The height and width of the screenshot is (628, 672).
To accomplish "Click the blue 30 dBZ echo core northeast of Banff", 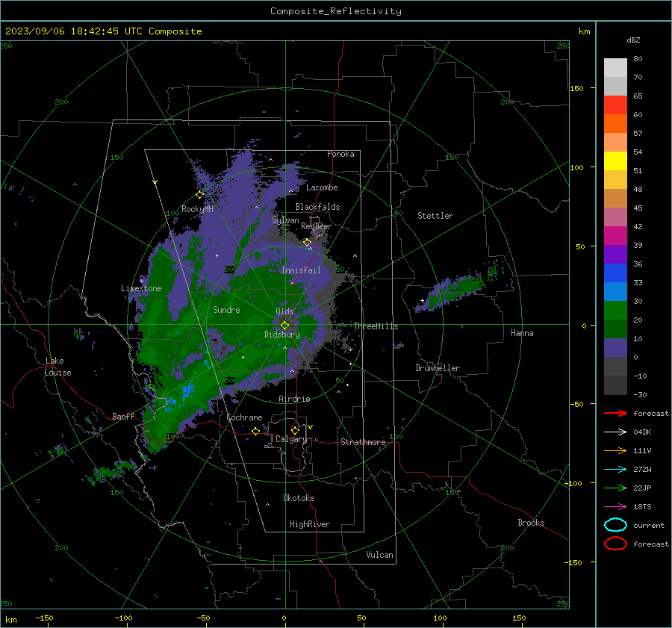I will coord(187,391).
